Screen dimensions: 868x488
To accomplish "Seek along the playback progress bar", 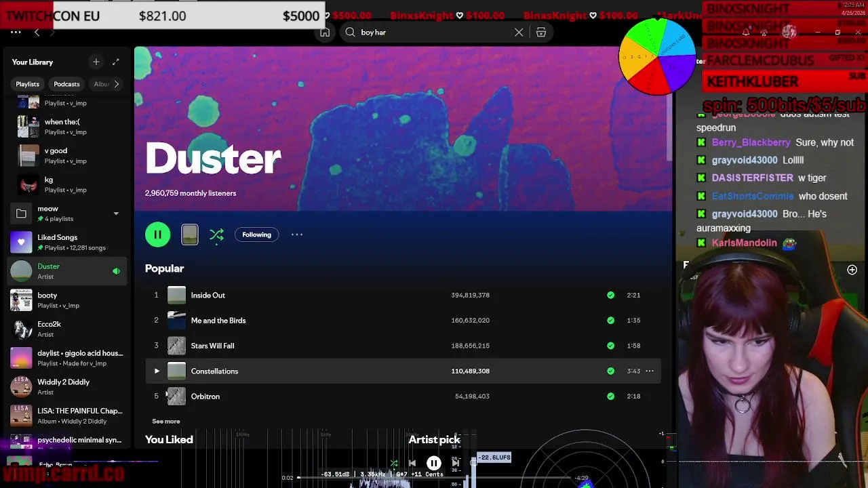I will pos(434,478).
